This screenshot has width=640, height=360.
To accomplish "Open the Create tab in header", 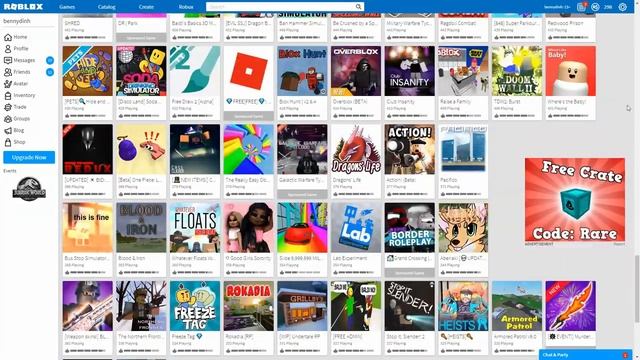I will [146, 7].
